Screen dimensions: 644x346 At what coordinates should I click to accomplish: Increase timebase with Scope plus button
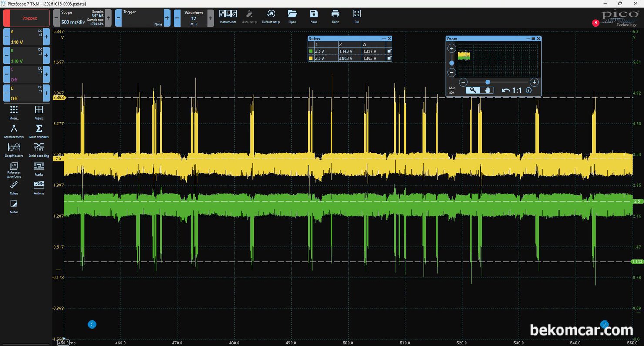click(x=108, y=18)
